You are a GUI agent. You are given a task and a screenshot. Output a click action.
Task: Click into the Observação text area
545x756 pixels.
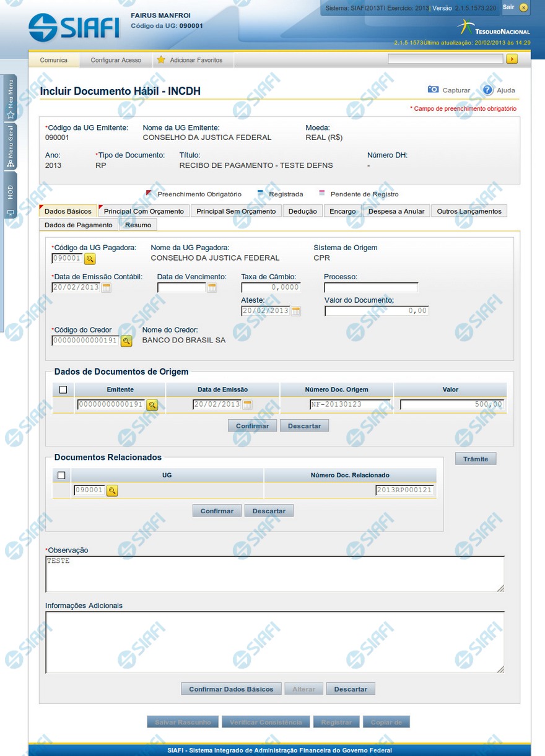(274, 574)
